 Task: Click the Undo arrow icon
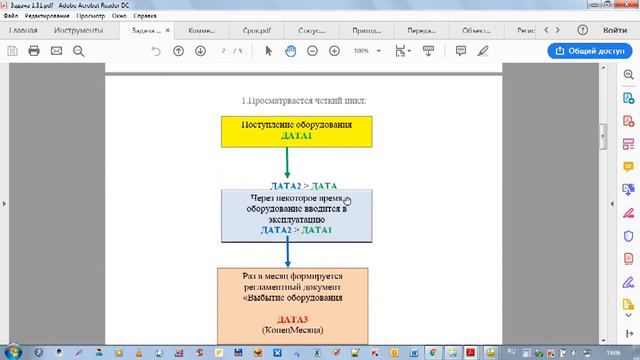[156, 51]
